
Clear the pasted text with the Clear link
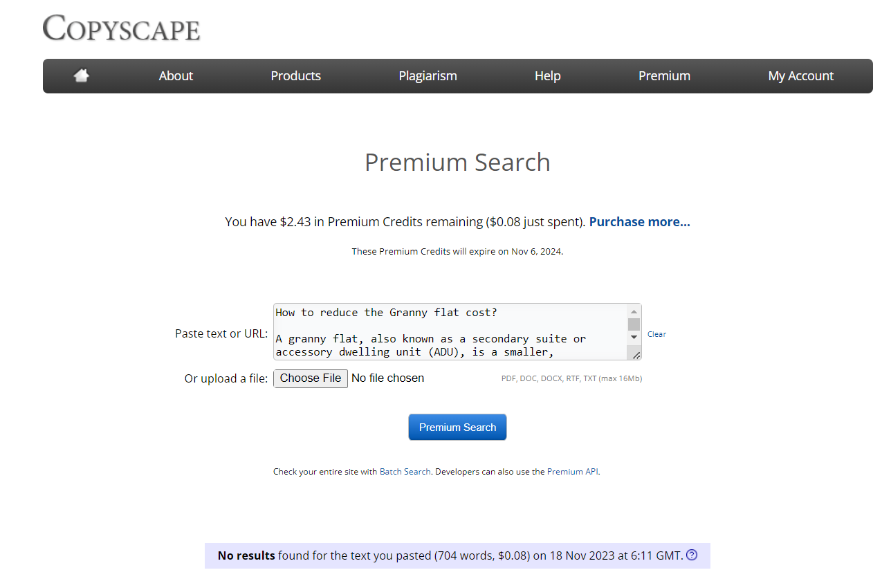(656, 334)
